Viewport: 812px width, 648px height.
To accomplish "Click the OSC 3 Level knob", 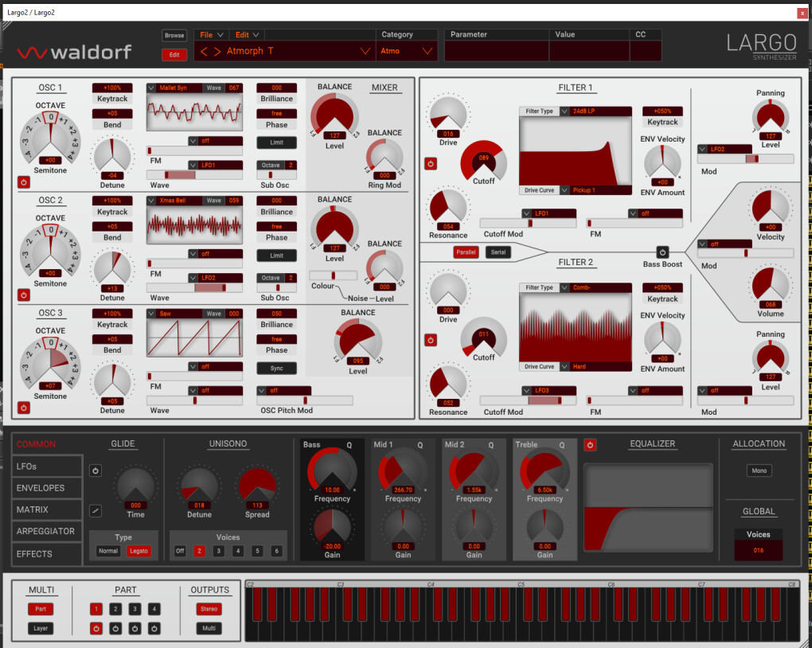I will click(358, 342).
